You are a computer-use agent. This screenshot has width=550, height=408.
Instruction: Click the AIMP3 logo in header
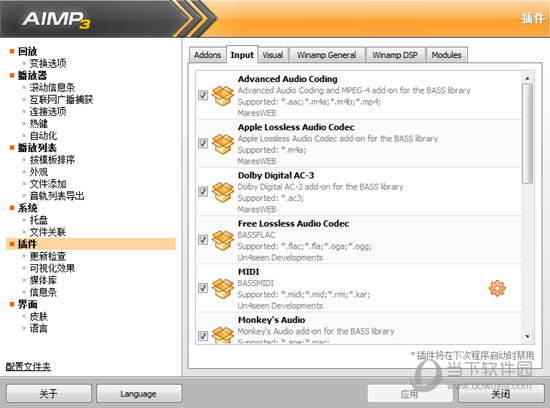(56, 19)
